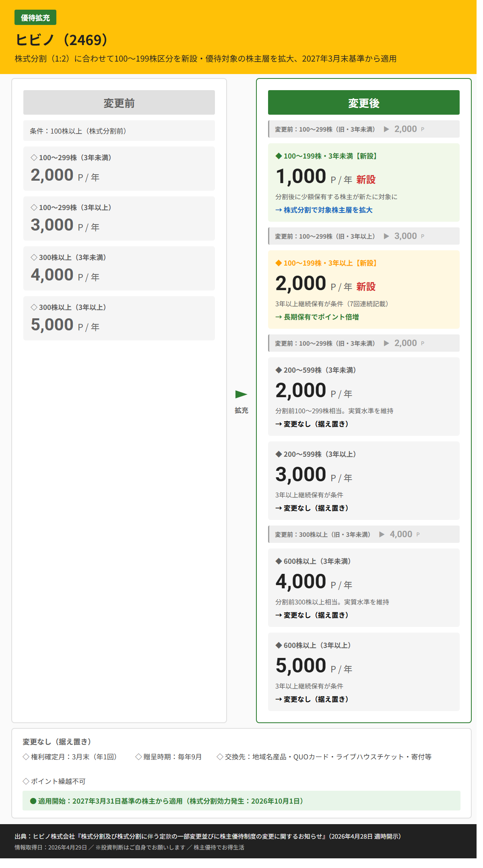Select the ヒビノ（2469） title heading

point(62,40)
